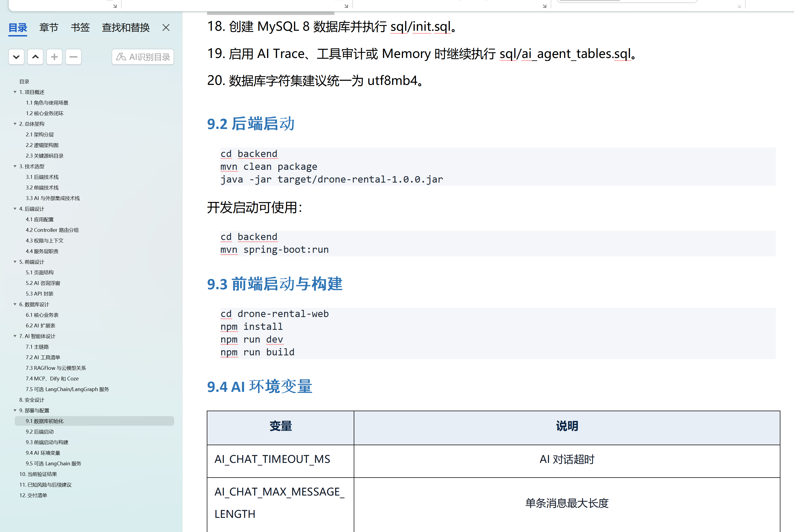794x532 pixels.
Task: Jump to 9.4 AI 环境变量 in outline
Action: tap(43, 453)
